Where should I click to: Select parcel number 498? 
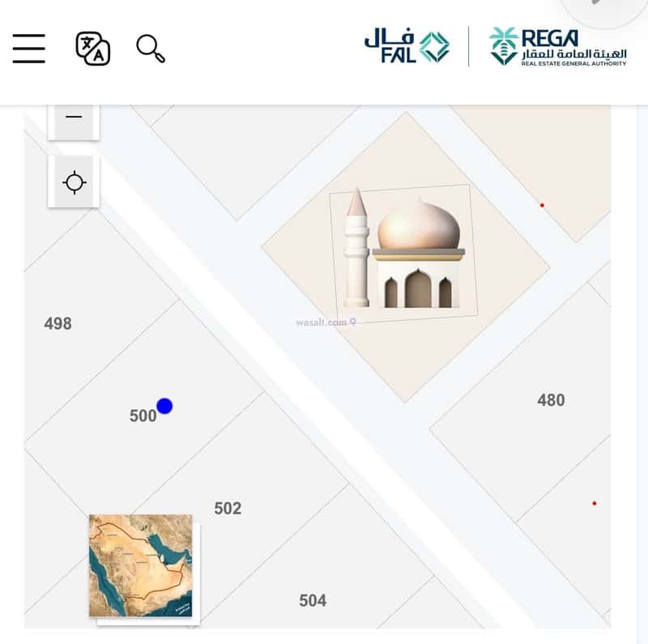click(x=58, y=324)
